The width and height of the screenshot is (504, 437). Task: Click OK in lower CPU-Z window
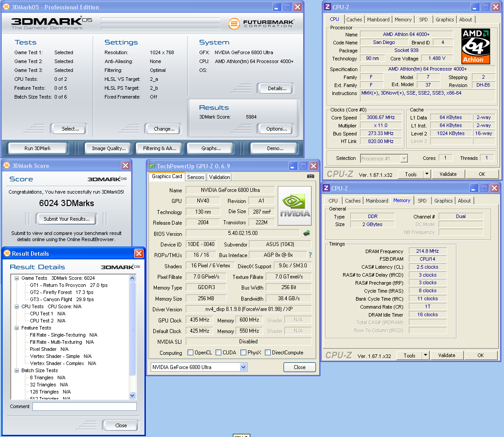pos(480,355)
